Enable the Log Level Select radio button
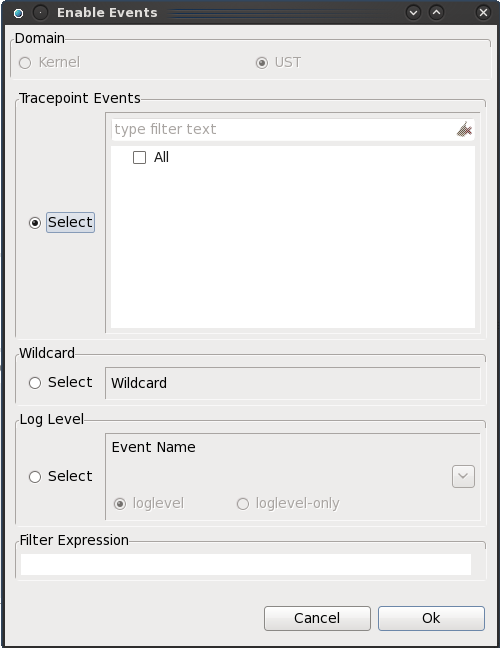The height and width of the screenshot is (648, 500). [x=35, y=477]
